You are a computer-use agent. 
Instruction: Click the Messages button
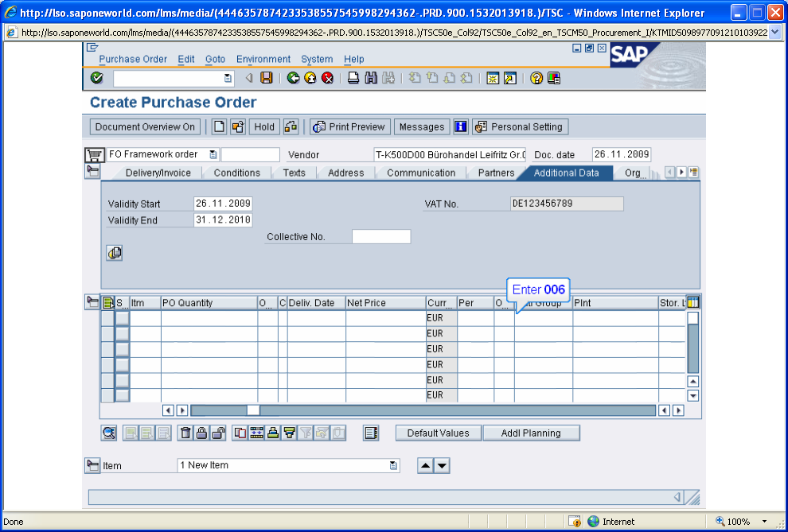[422, 127]
